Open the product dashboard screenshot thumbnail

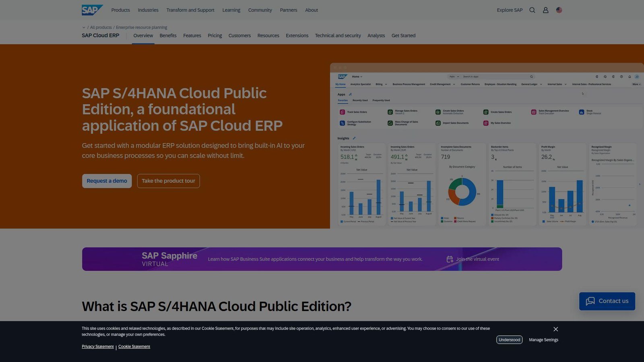(x=487, y=146)
